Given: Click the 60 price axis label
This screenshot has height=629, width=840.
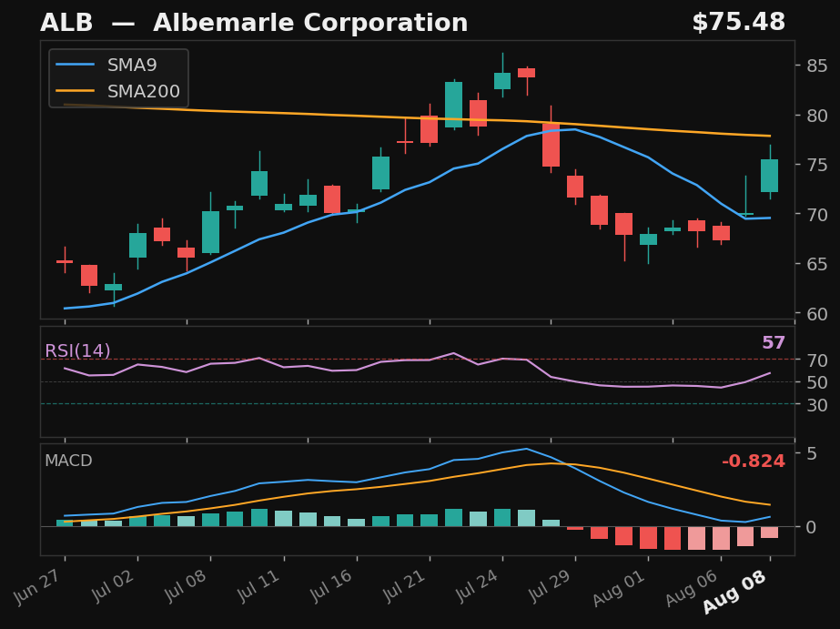Looking at the screenshot, I should click(817, 314).
